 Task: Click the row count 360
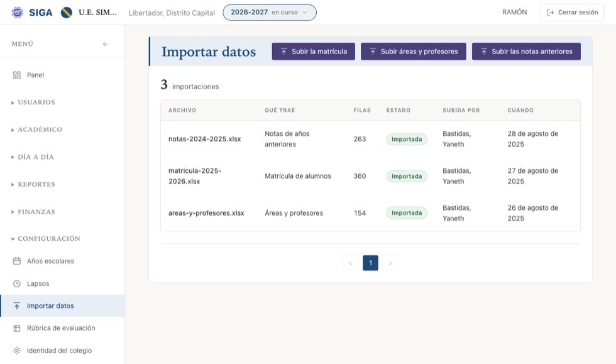(360, 176)
